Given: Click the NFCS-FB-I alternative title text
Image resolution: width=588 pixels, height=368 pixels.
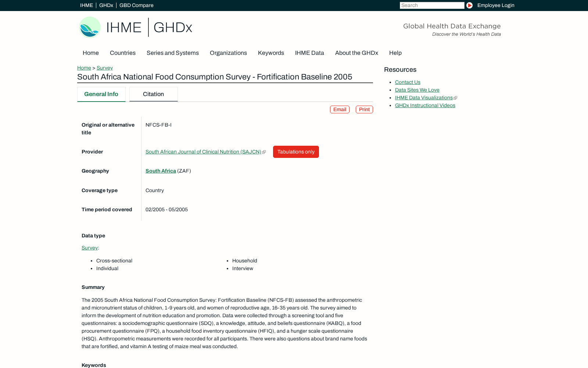Looking at the screenshot, I should 158,125.
